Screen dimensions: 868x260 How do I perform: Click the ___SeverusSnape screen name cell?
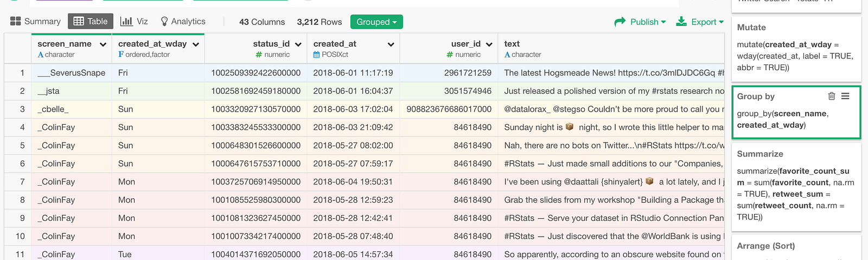tap(72, 73)
